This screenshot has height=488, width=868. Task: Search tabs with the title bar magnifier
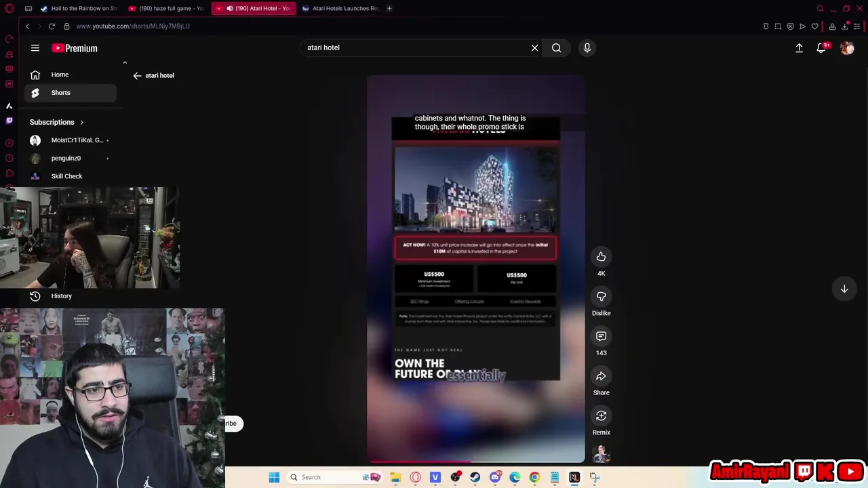[820, 8]
